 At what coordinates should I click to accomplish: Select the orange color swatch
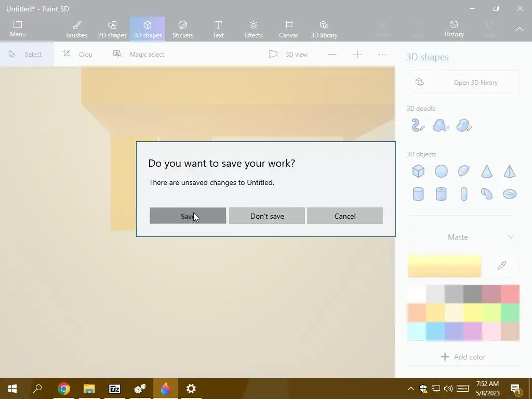click(x=417, y=312)
